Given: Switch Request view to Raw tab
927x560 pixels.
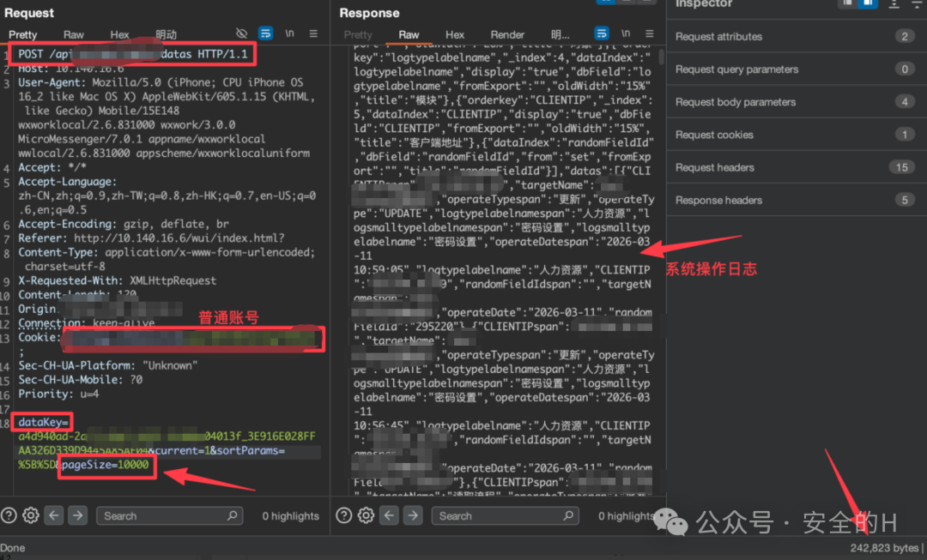Looking at the screenshot, I should coord(73,35).
